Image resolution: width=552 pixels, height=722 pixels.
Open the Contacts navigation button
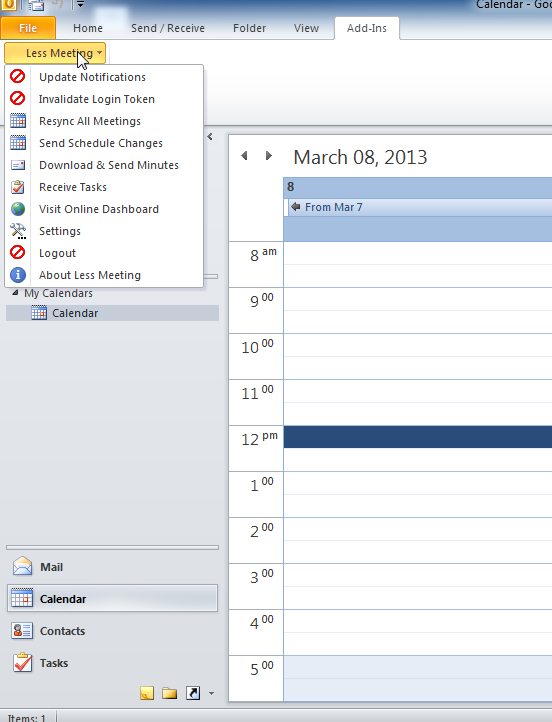pos(112,631)
